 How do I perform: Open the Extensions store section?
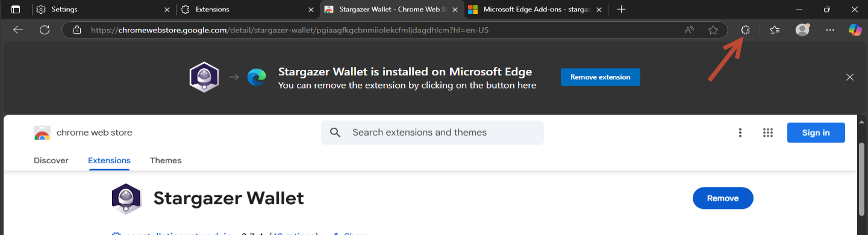pyautogui.click(x=109, y=160)
